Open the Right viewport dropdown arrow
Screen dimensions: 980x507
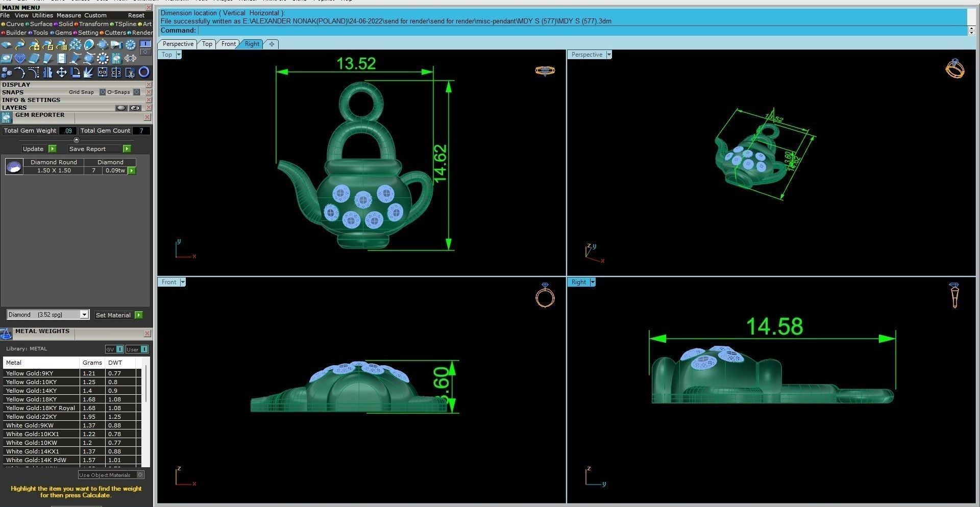click(593, 282)
